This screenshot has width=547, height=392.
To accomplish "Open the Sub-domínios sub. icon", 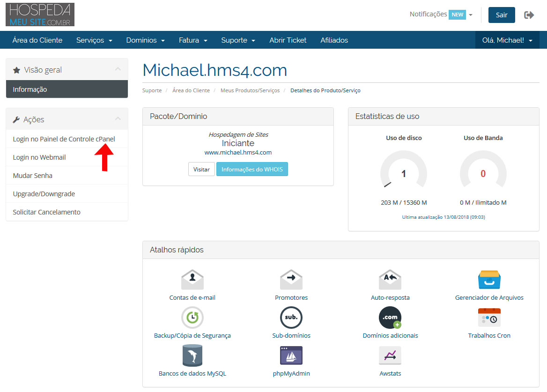I will pos(291,318).
